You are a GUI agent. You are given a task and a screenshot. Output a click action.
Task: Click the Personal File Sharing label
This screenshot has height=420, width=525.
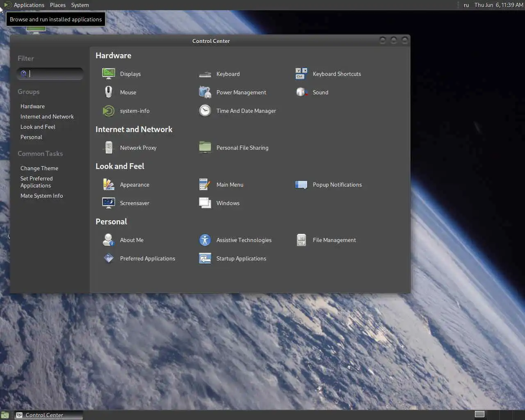(242, 148)
